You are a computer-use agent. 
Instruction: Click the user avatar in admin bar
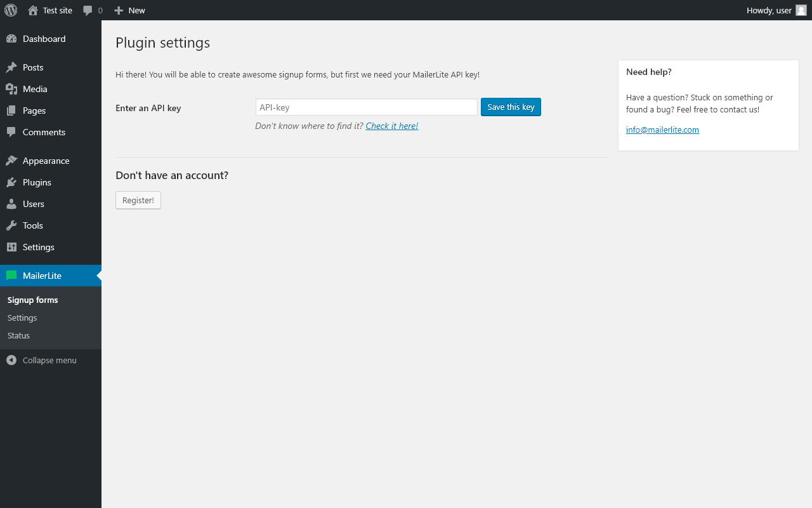click(801, 10)
